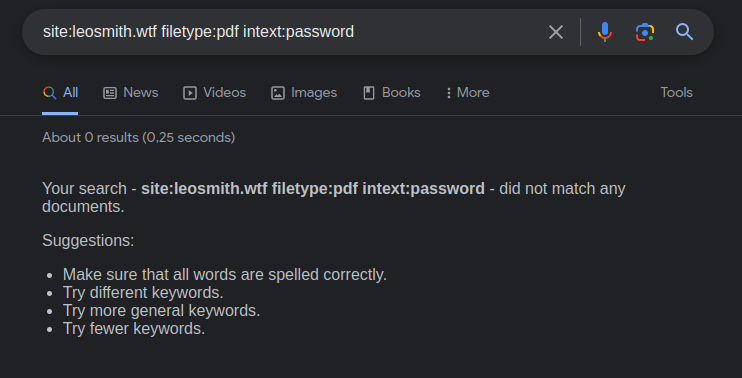Click the three-dot icon beside More
This screenshot has height=378, width=742.
pos(449,93)
